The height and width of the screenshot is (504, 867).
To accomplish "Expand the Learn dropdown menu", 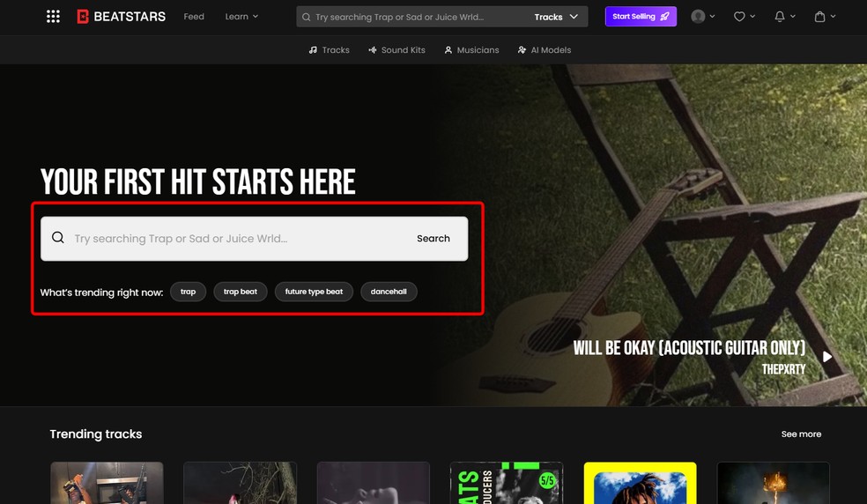I will tap(241, 17).
